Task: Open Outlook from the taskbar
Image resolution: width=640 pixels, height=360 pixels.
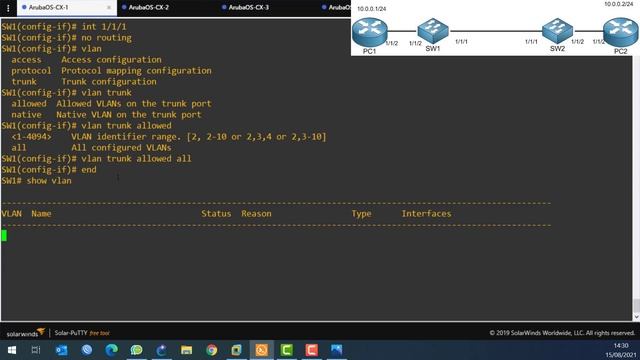Action: [x=62, y=350]
